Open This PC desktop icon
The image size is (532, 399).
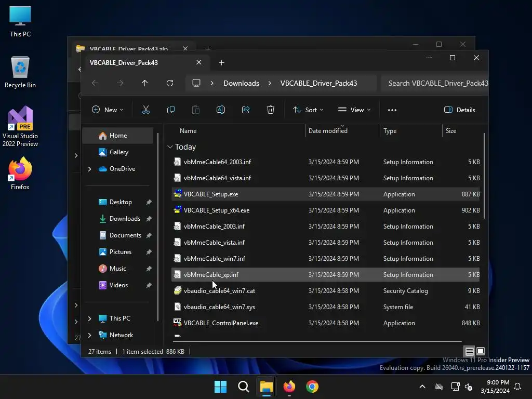point(20,21)
